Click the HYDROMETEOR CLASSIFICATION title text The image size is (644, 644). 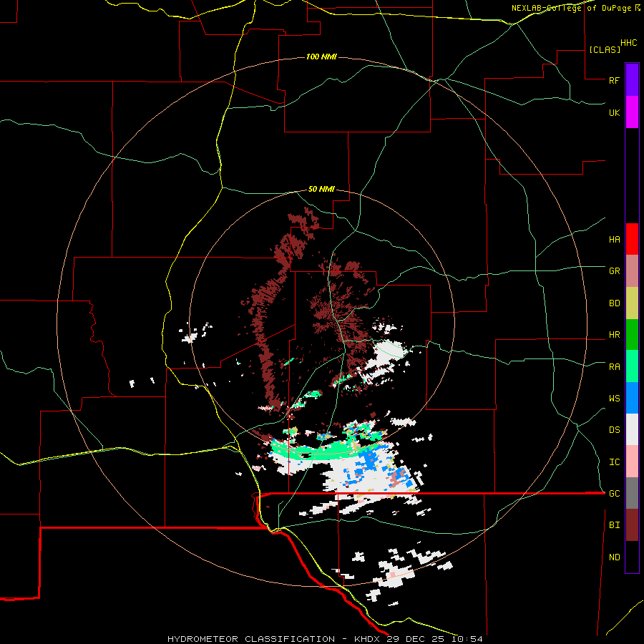[x=251, y=639]
